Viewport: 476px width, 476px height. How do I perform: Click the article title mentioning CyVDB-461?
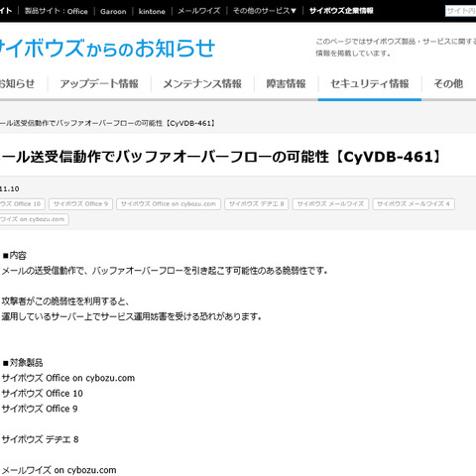[x=221, y=157]
